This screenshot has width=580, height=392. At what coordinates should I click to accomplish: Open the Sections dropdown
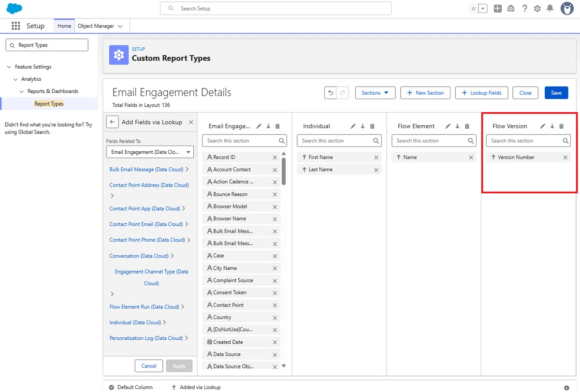tap(376, 93)
